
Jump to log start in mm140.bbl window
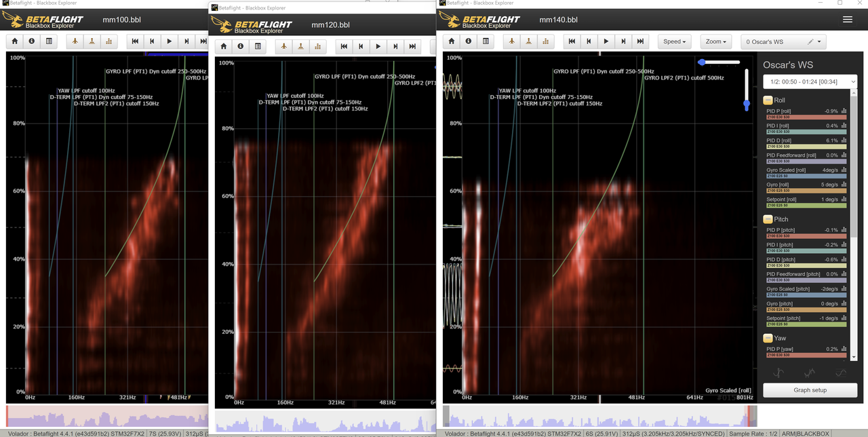pos(572,41)
